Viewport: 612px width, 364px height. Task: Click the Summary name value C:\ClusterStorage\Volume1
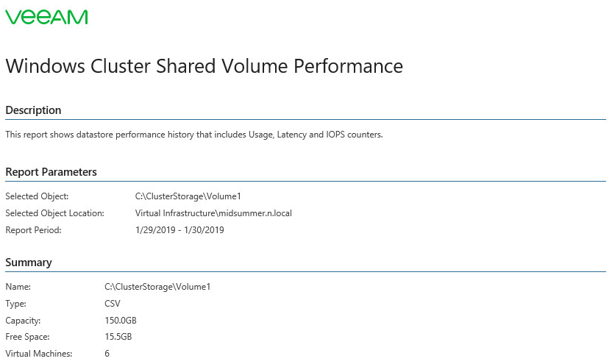[157, 287]
